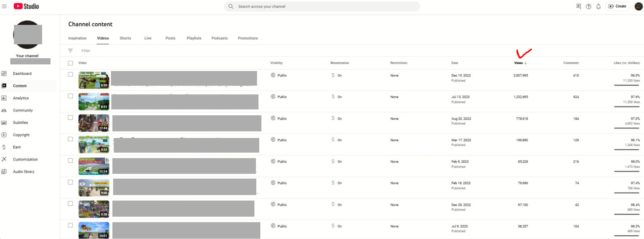The width and height of the screenshot is (644, 239).
Task: Go to Customization in the sidebar
Action: [25, 159]
